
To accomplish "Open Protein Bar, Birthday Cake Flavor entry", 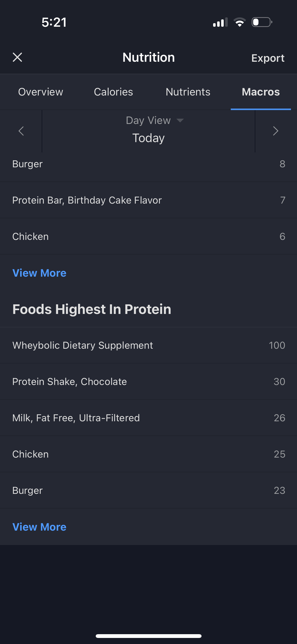I will point(148,200).
